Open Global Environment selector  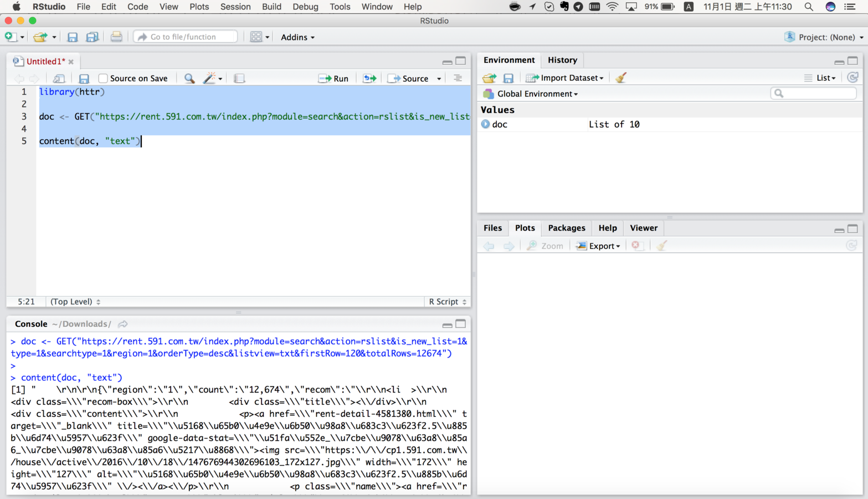531,94
